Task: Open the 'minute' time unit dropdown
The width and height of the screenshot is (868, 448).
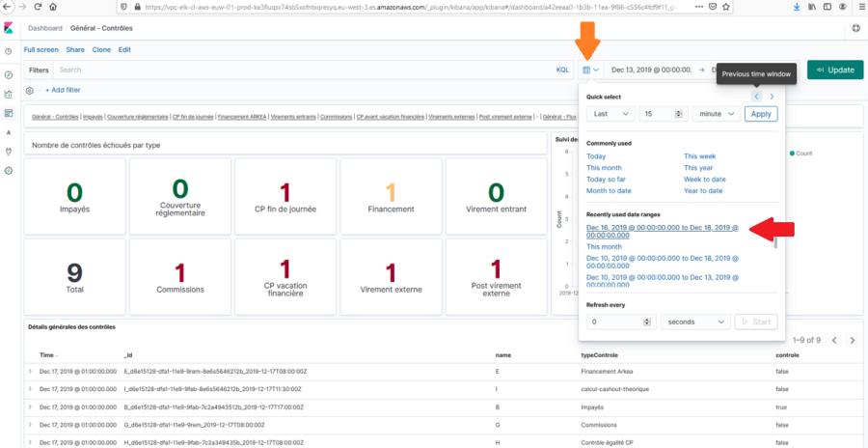Action: click(x=717, y=114)
